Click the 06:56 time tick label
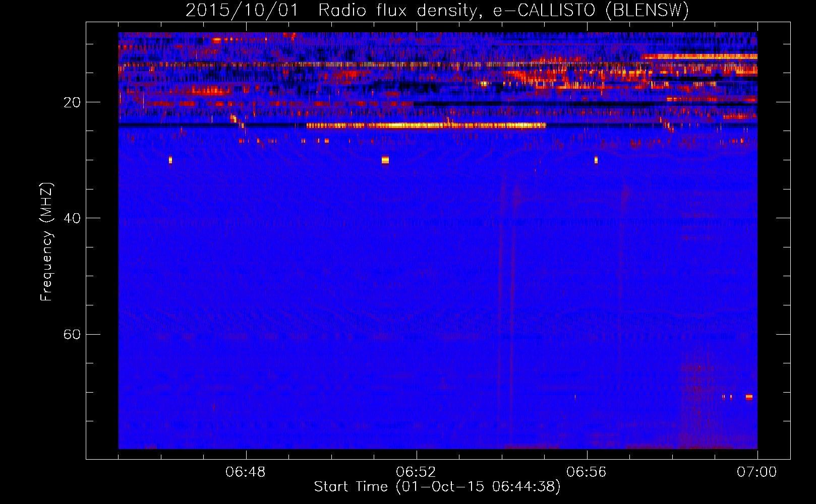The width and height of the screenshot is (816, 504). [587, 472]
